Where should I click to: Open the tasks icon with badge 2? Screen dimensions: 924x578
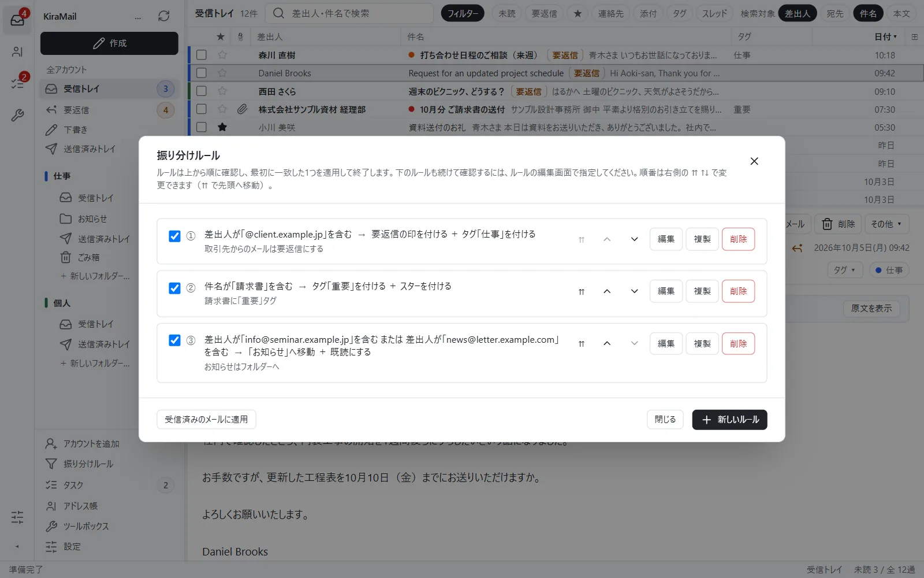tap(17, 83)
